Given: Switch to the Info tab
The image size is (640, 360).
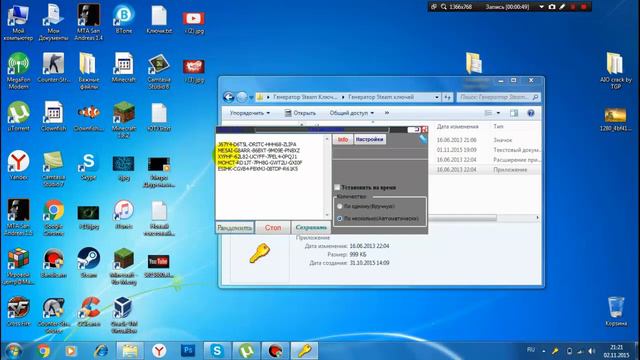Looking at the screenshot, I should tap(343, 140).
